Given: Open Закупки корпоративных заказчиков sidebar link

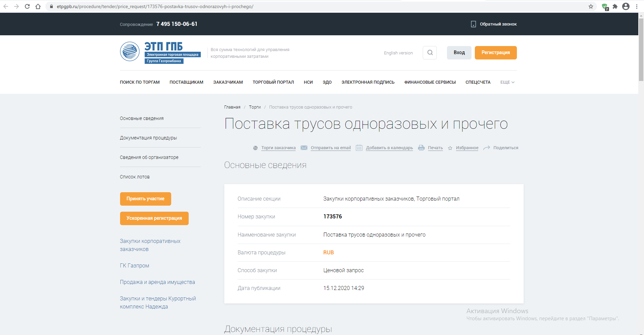Looking at the screenshot, I should point(150,245).
